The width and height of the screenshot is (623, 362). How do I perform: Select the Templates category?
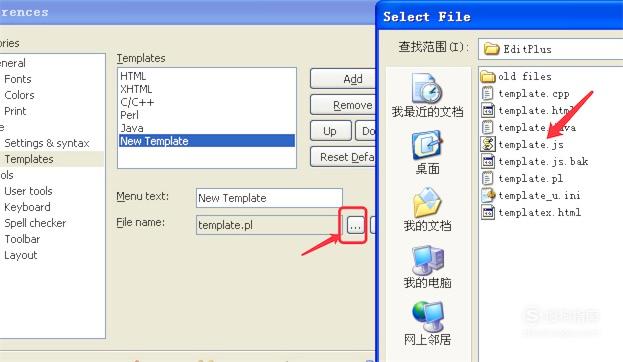(x=29, y=159)
